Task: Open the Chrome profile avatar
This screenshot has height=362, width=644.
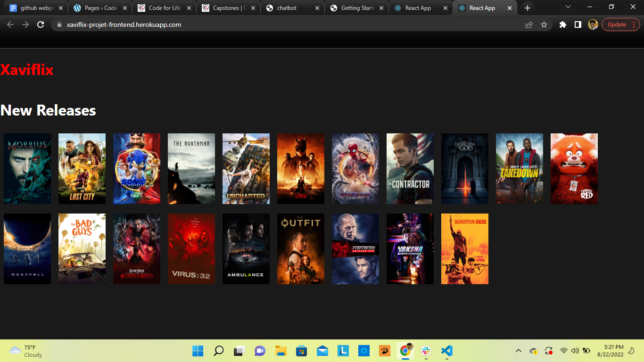Action: [593, 25]
